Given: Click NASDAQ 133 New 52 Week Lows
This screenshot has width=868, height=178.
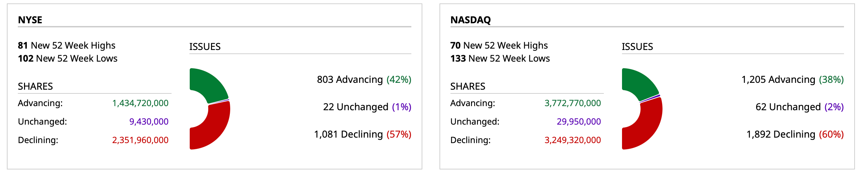Looking at the screenshot, I should pyautogui.click(x=500, y=58).
